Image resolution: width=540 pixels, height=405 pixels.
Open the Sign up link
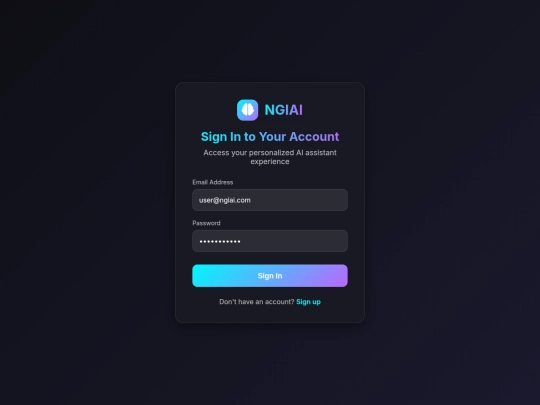coord(308,302)
